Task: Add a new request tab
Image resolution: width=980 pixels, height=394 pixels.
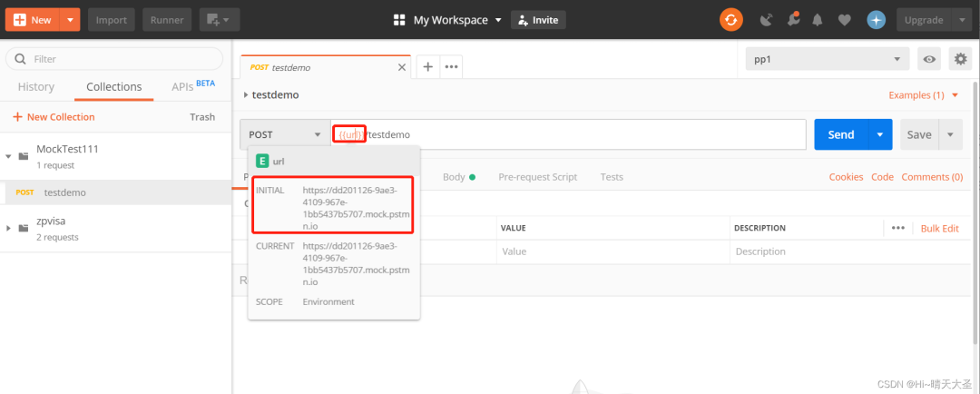Action: 428,67
